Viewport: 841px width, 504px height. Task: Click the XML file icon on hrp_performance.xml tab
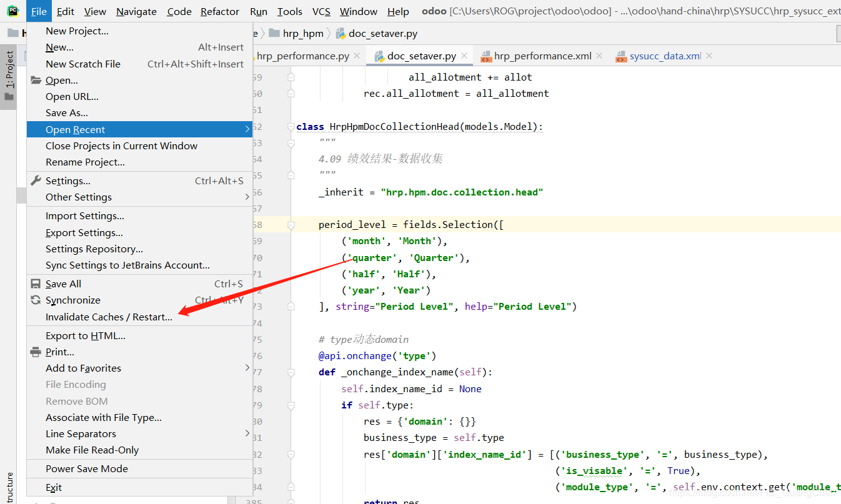pyautogui.click(x=487, y=56)
